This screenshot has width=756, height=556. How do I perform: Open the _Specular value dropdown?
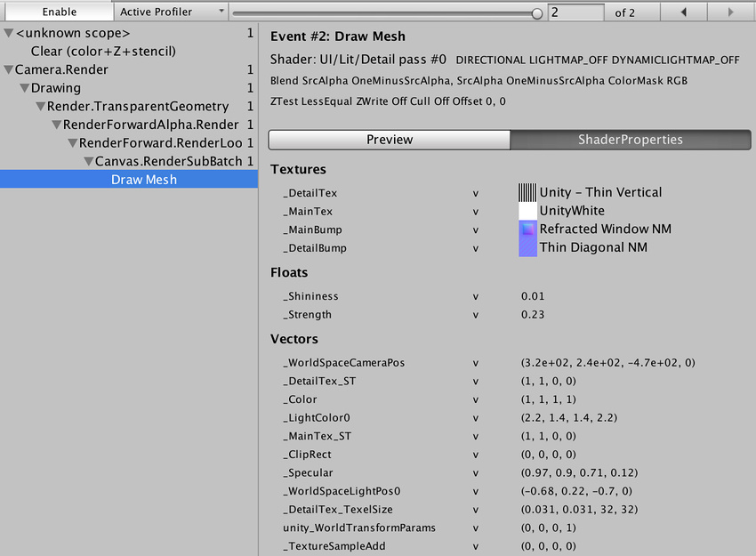[476, 472]
